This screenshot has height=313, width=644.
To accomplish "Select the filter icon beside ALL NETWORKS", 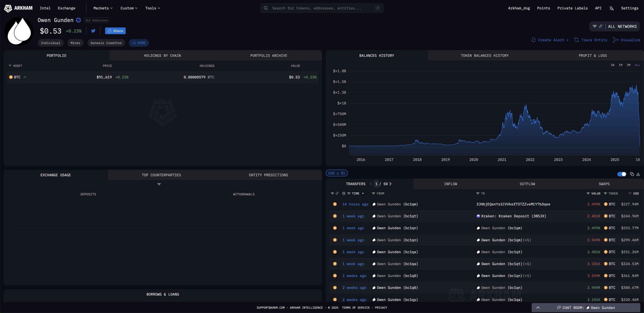I will 595,26.
